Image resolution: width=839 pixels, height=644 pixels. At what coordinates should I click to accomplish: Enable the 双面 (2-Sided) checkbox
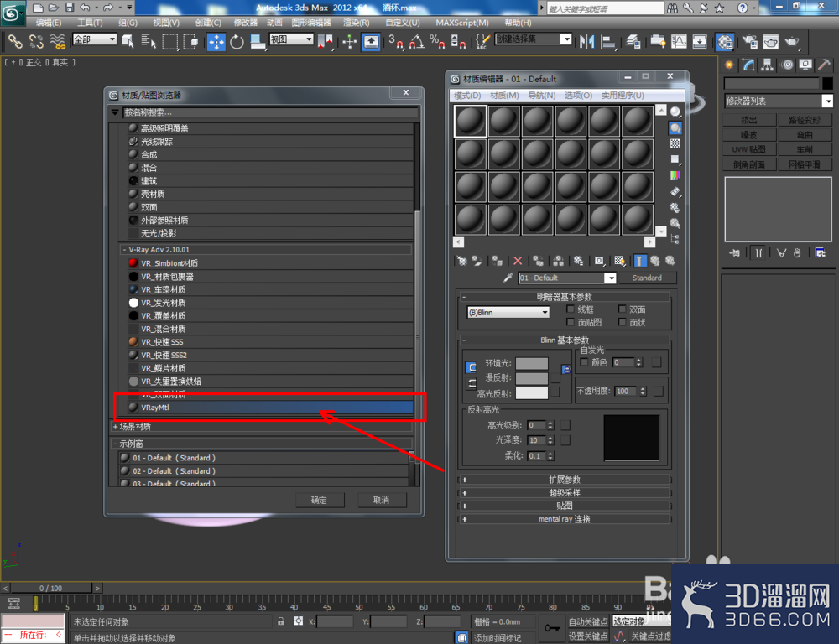coord(622,309)
